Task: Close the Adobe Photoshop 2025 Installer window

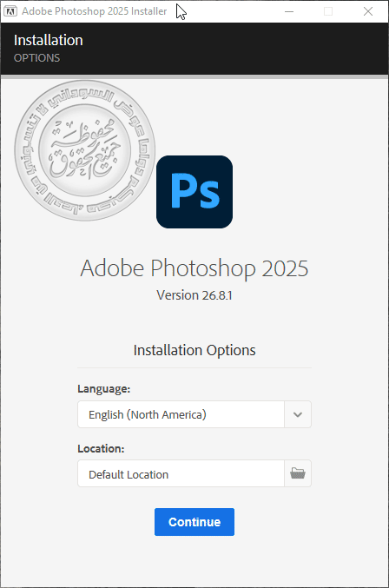Action: tap(368, 11)
